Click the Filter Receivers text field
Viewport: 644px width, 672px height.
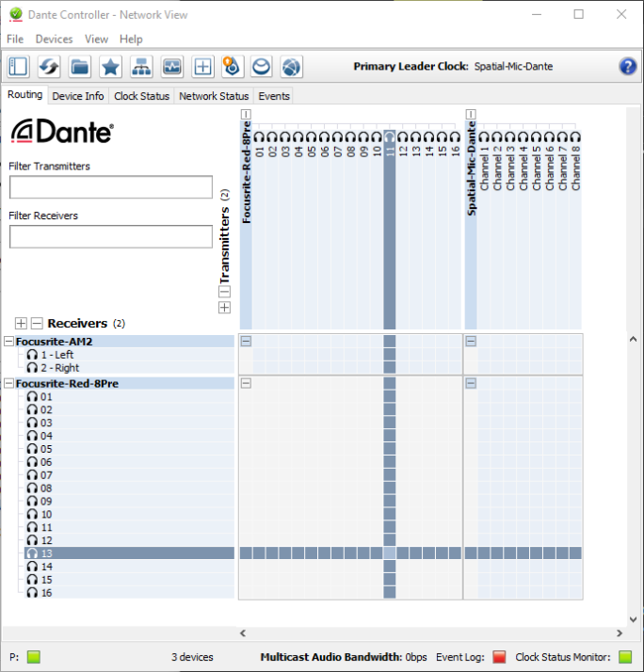point(111,236)
